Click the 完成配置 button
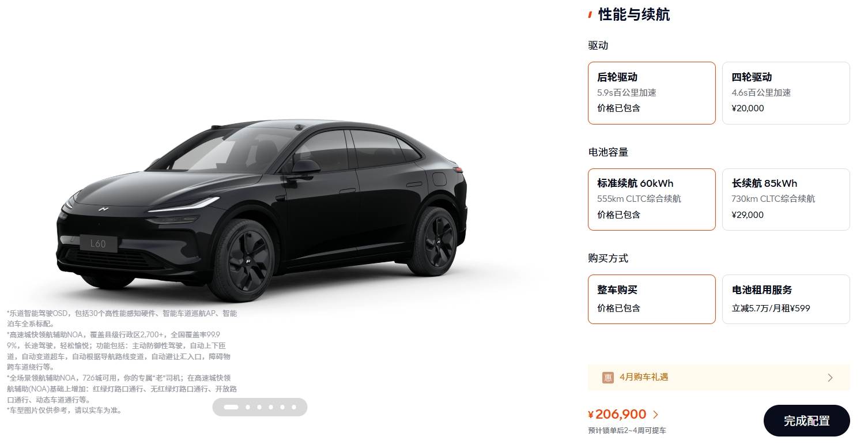The image size is (868, 444). [807, 421]
